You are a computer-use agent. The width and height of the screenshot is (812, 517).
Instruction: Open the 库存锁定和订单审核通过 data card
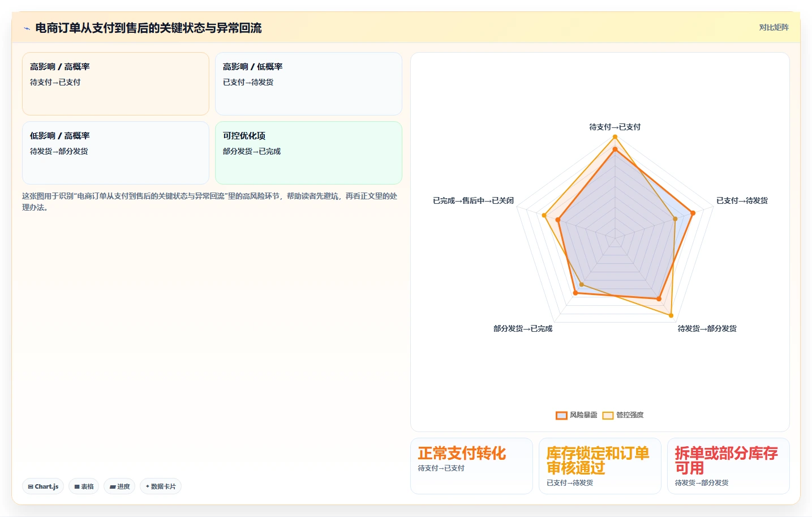tap(600, 465)
